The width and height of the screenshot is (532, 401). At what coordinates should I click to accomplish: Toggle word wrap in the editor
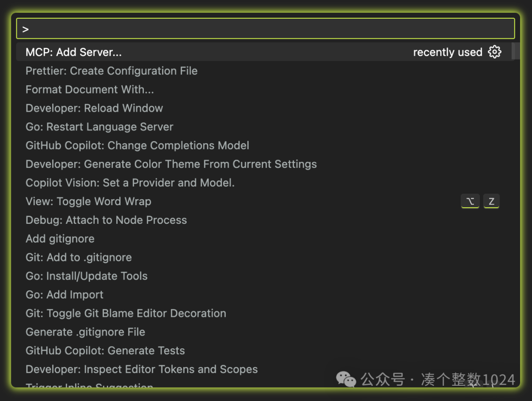point(88,201)
